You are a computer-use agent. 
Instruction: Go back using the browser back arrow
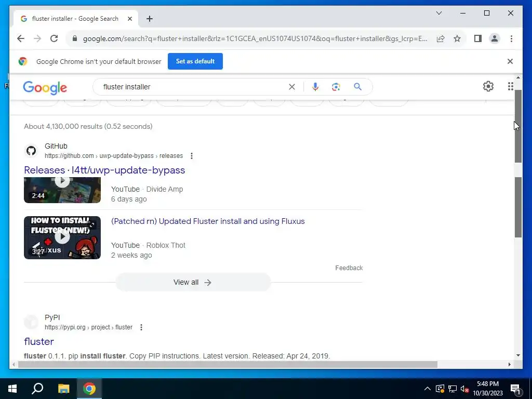[21, 38]
